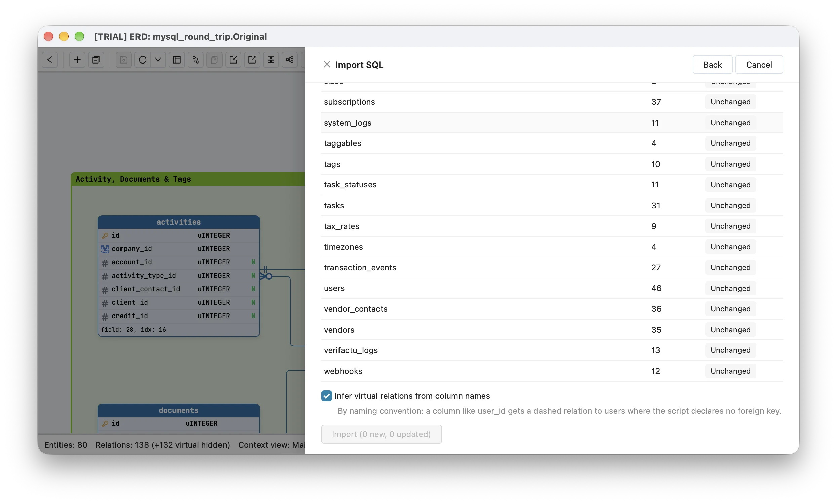Viewport: 837px width, 504px height.
Task: Click the client_contact_id field row
Action: (x=179, y=289)
